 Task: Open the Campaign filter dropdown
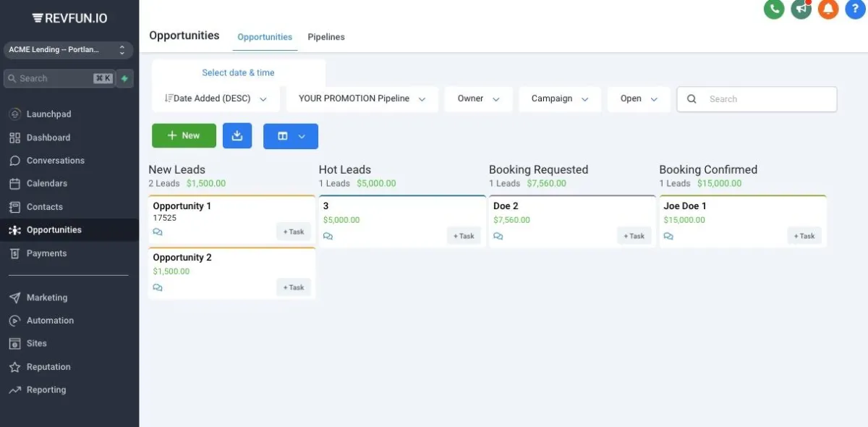pyautogui.click(x=559, y=99)
